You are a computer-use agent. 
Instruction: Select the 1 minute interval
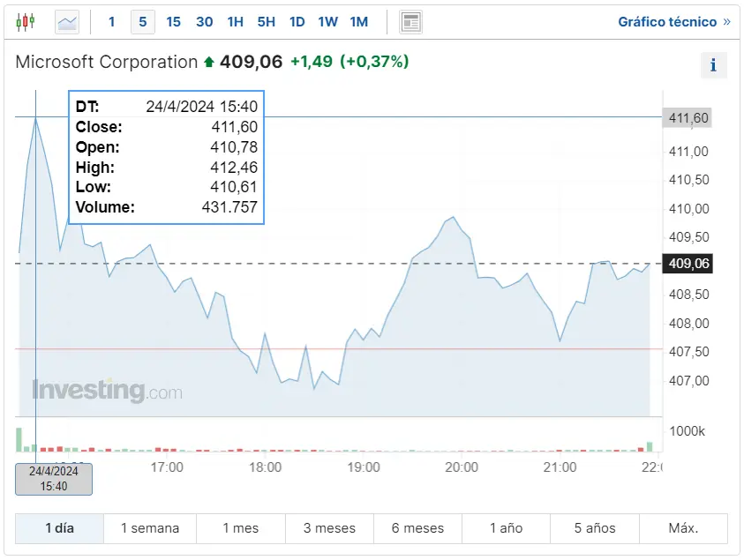pos(112,22)
